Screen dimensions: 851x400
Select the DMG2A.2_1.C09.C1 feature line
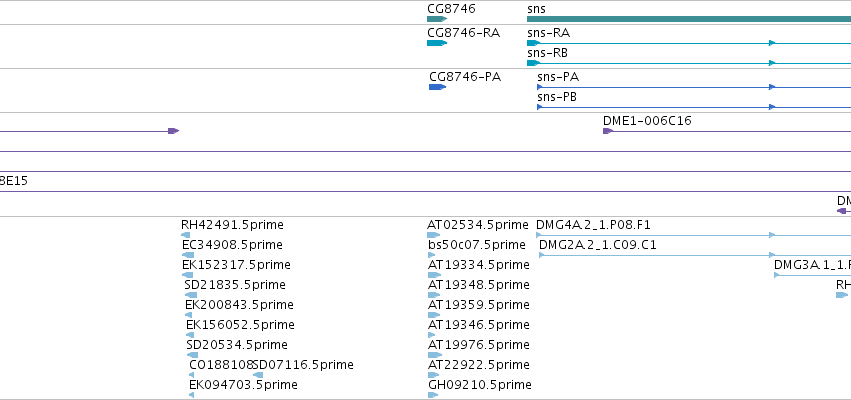[695, 255]
